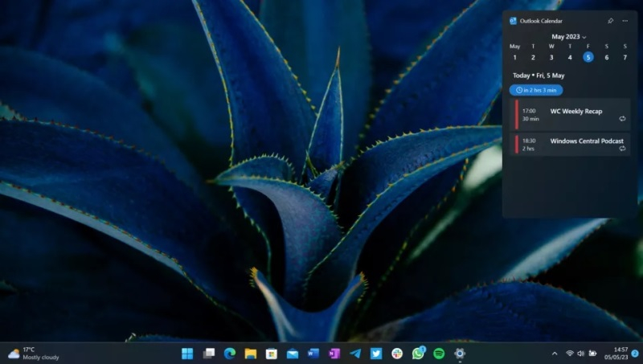Open Telegram from the taskbar
Screen dimensions: 643x364
355,354
